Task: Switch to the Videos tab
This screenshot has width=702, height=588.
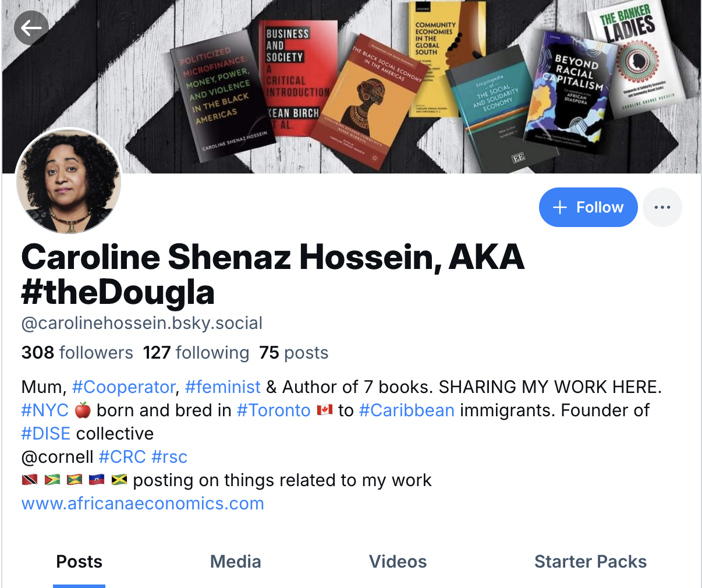Action: (x=398, y=562)
